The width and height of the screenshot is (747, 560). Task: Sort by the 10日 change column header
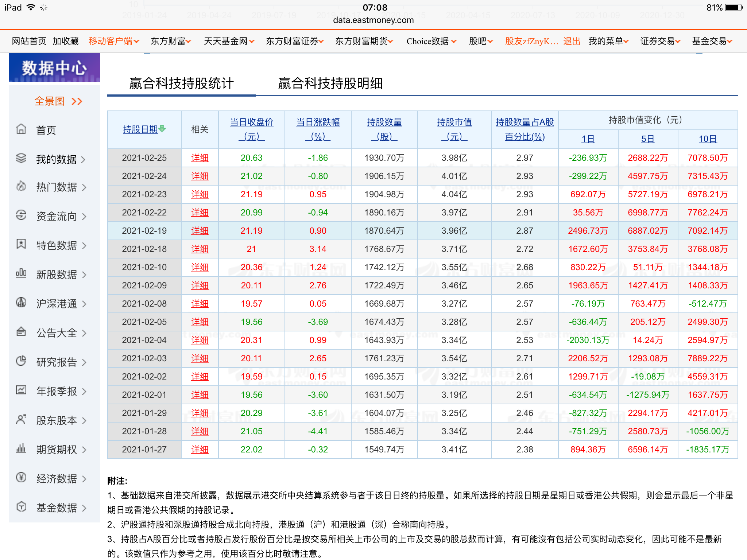(707, 139)
